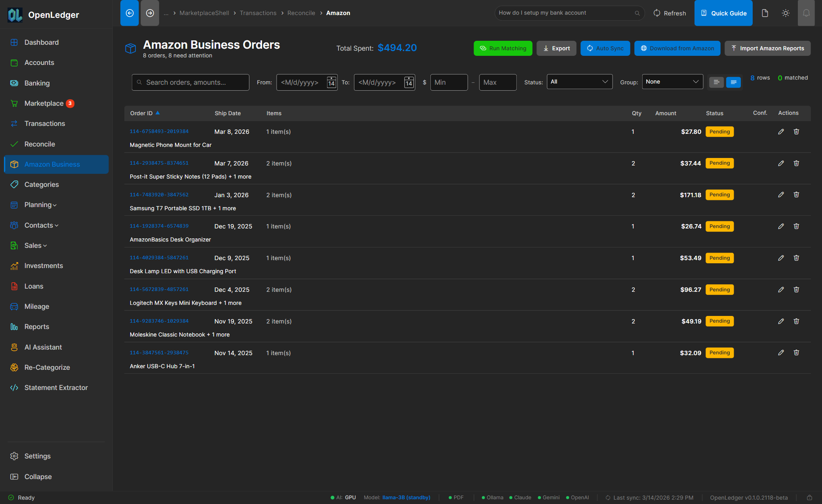Click the Statement Extractor code icon
Image resolution: width=822 pixels, height=504 pixels.
coord(14,388)
